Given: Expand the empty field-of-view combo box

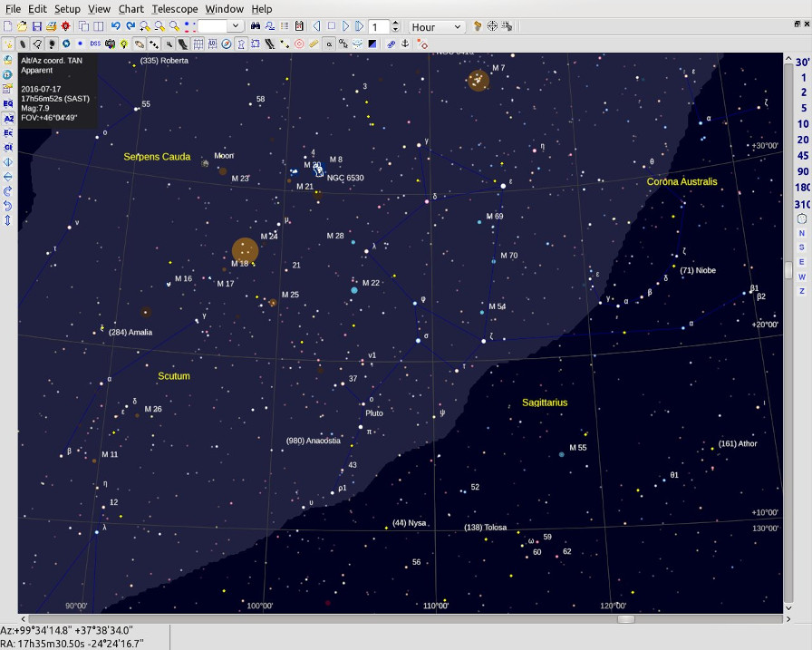Looking at the screenshot, I should tap(235, 26).
